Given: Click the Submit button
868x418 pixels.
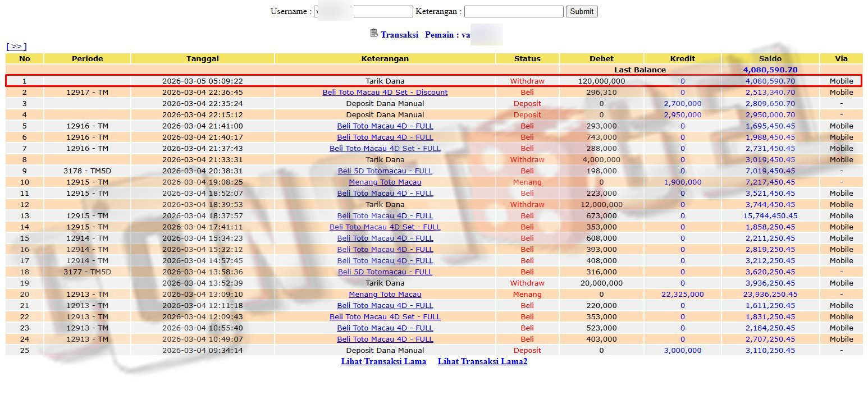Looking at the screenshot, I should tap(581, 11).
